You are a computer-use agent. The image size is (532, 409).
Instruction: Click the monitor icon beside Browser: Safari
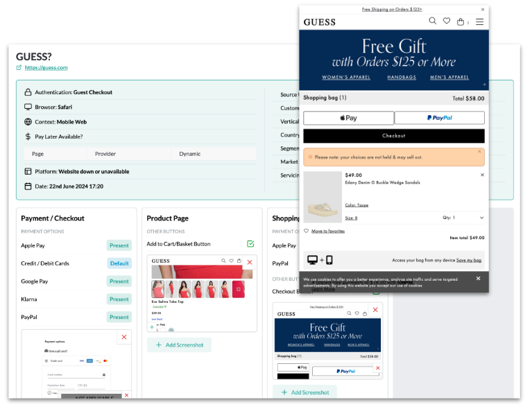tap(28, 107)
